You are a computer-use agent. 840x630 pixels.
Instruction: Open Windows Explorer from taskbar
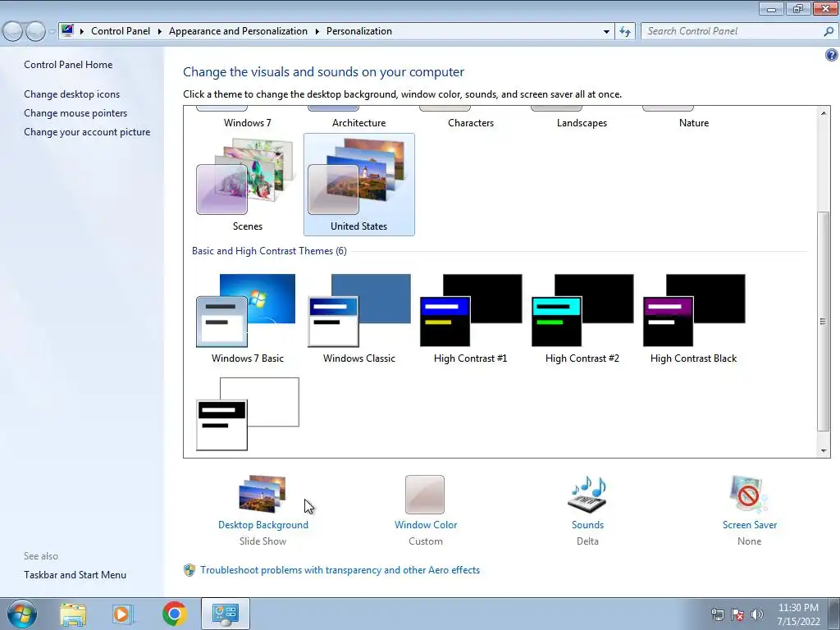tap(73, 614)
